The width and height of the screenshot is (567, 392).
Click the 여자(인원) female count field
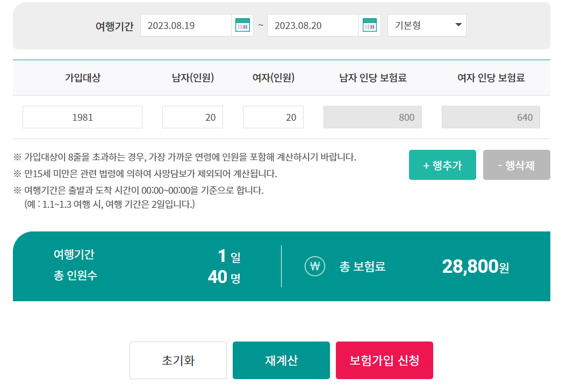(273, 117)
